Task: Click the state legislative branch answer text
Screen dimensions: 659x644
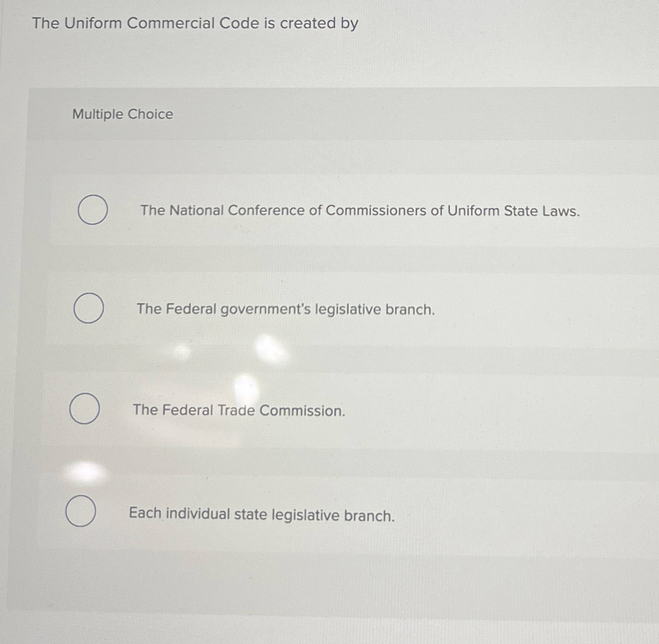Action: click(262, 514)
